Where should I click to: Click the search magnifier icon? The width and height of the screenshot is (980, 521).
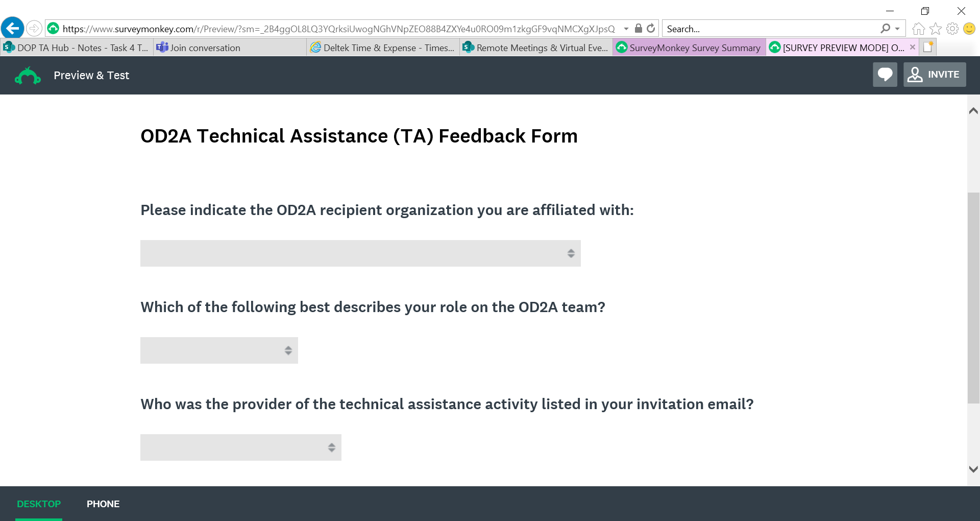click(886, 29)
